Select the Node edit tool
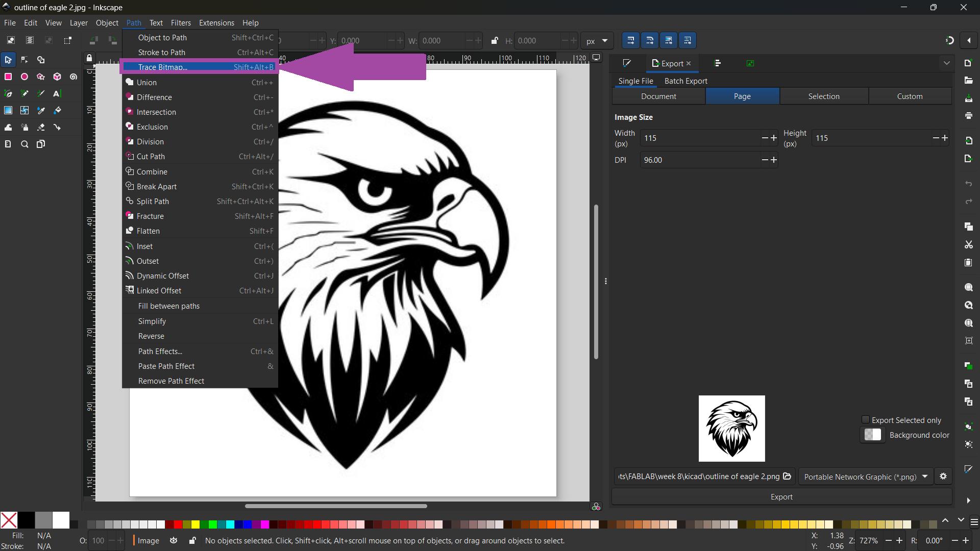The height and width of the screenshot is (551, 980). click(24, 60)
